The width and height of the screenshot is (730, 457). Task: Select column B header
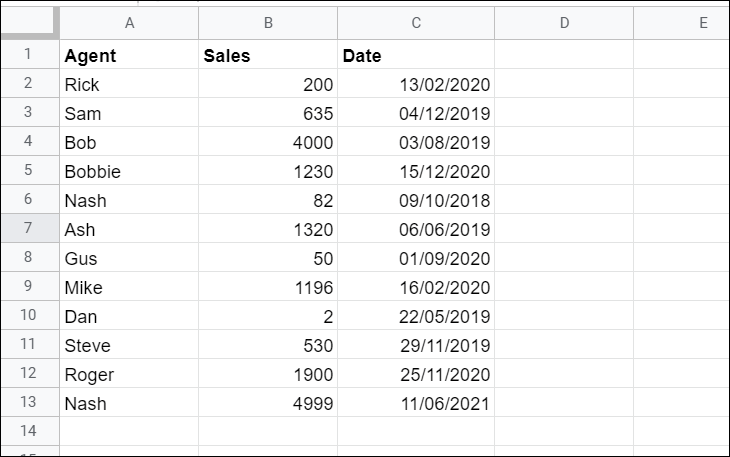pyautogui.click(x=268, y=23)
